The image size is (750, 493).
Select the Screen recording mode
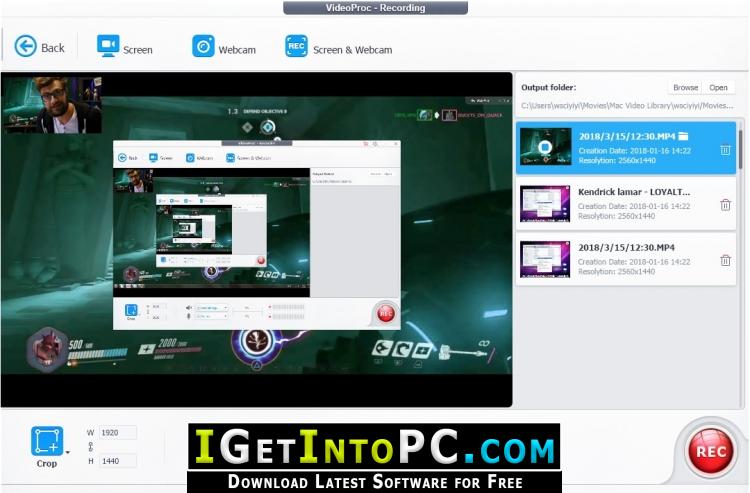tap(124, 47)
